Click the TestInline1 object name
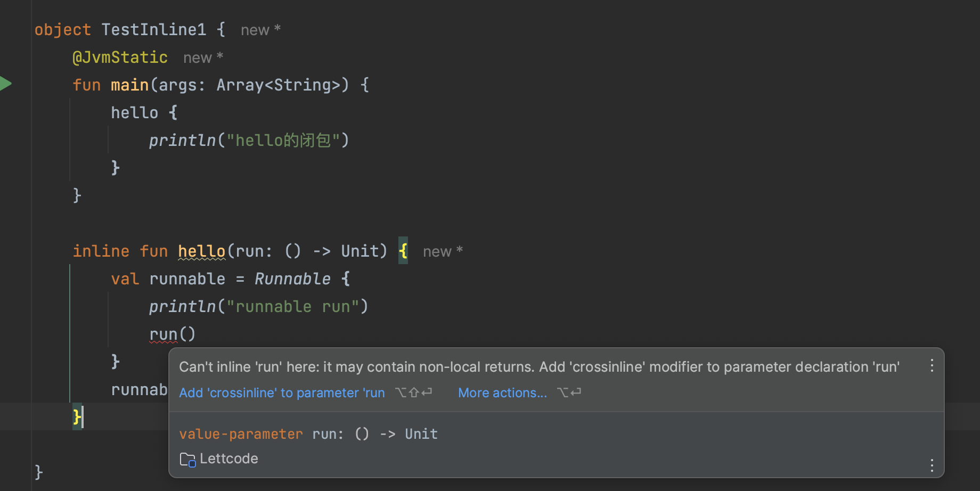 153,29
